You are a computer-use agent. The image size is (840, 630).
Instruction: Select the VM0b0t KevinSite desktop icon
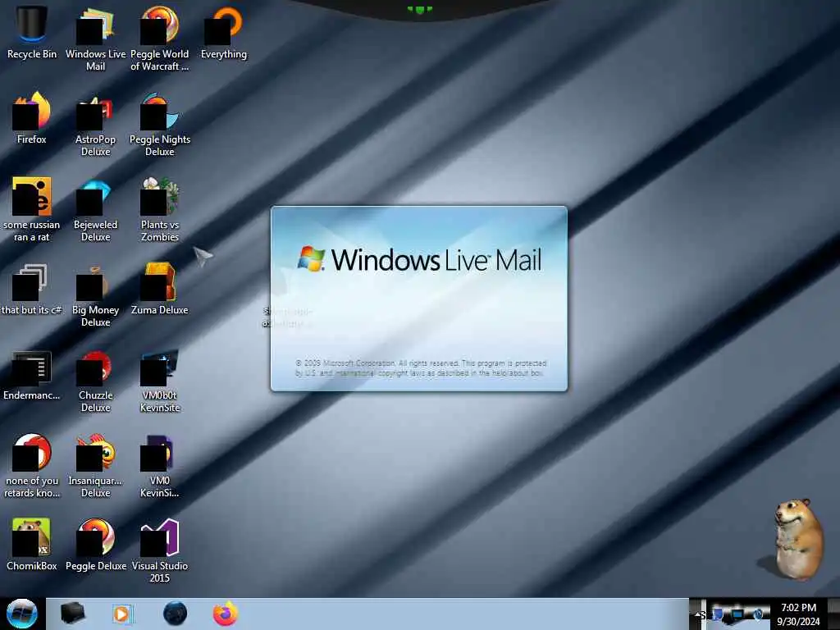(160, 381)
